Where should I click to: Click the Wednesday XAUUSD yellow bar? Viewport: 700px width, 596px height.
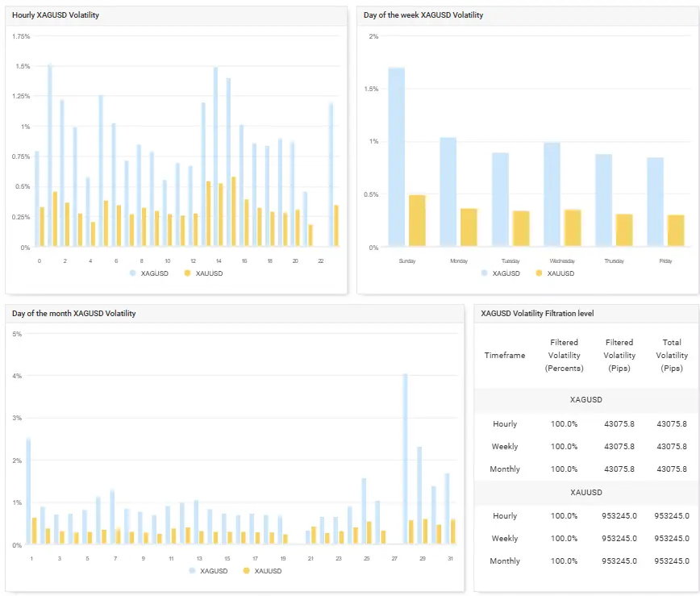point(573,227)
